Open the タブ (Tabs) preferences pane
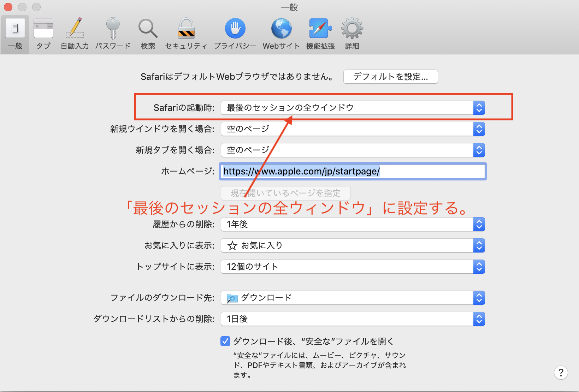 tap(43, 34)
